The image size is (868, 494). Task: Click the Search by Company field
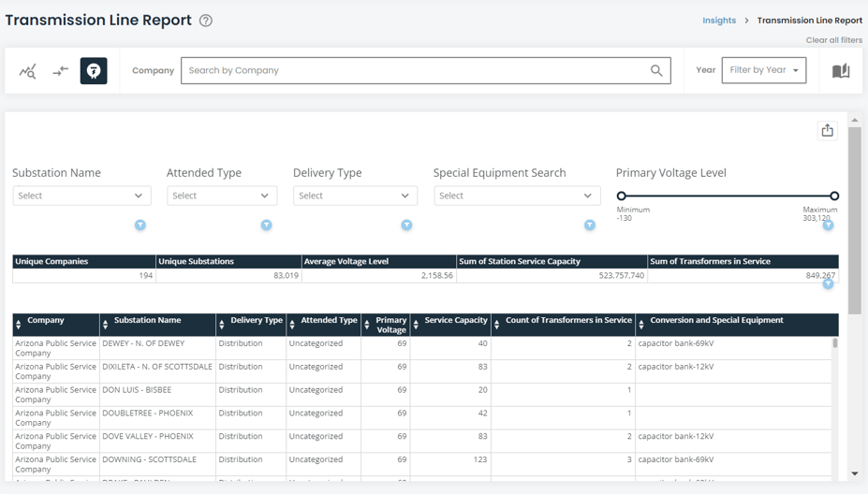click(426, 70)
